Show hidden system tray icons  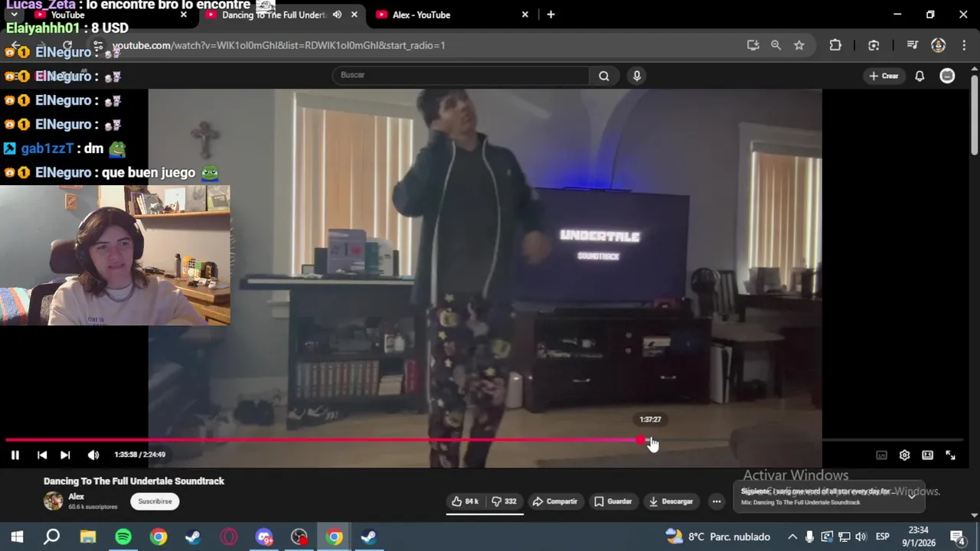point(792,536)
